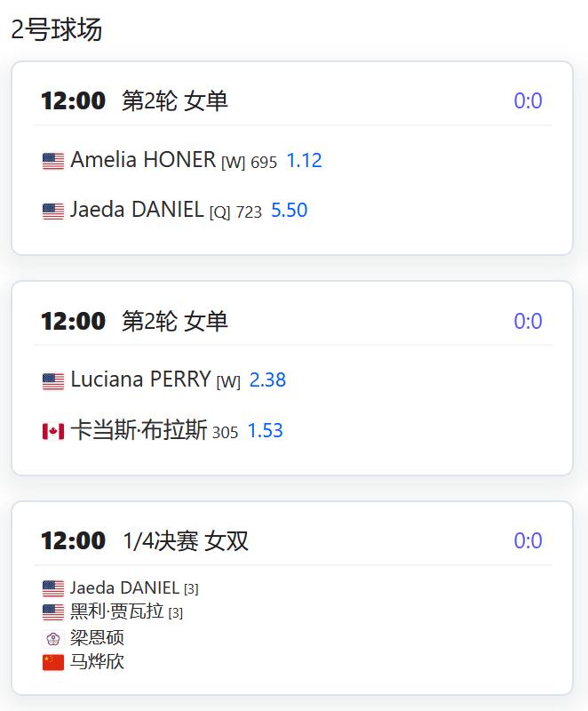Image resolution: width=588 pixels, height=711 pixels.
Task: Open 梁恩硕 player profile
Action: coord(97,638)
